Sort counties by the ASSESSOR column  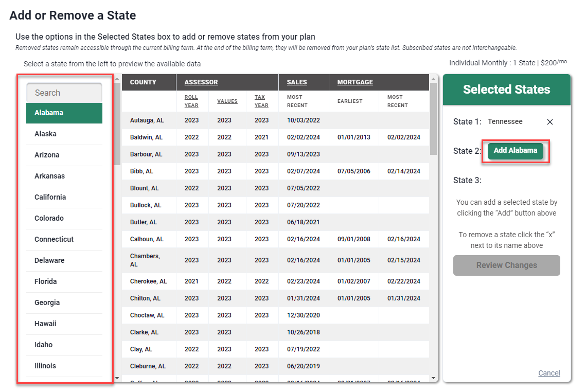[x=200, y=82]
